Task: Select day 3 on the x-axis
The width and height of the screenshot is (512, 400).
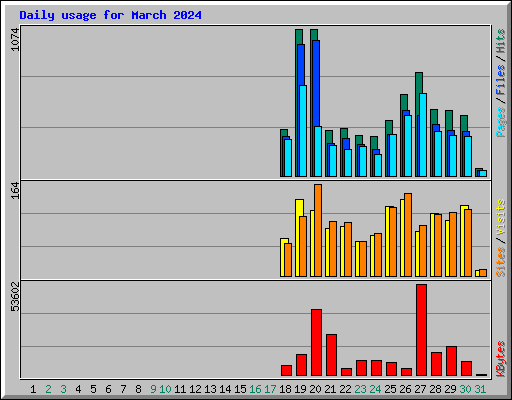Action: (x=63, y=389)
